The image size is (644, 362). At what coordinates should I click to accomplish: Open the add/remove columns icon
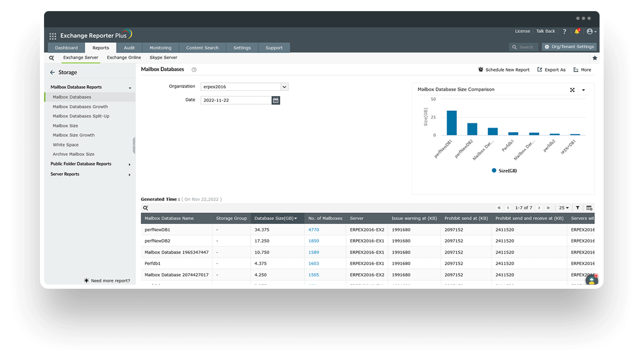click(x=589, y=208)
